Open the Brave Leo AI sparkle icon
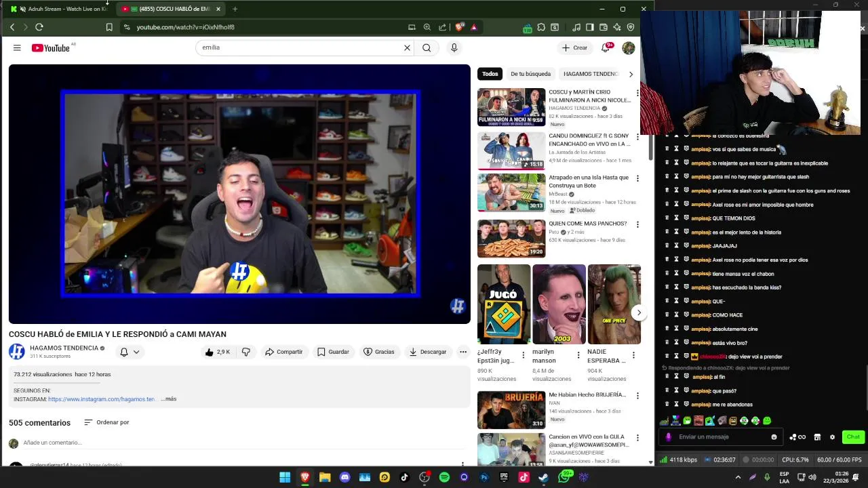Screen dimensions: 868x488 click(617, 27)
